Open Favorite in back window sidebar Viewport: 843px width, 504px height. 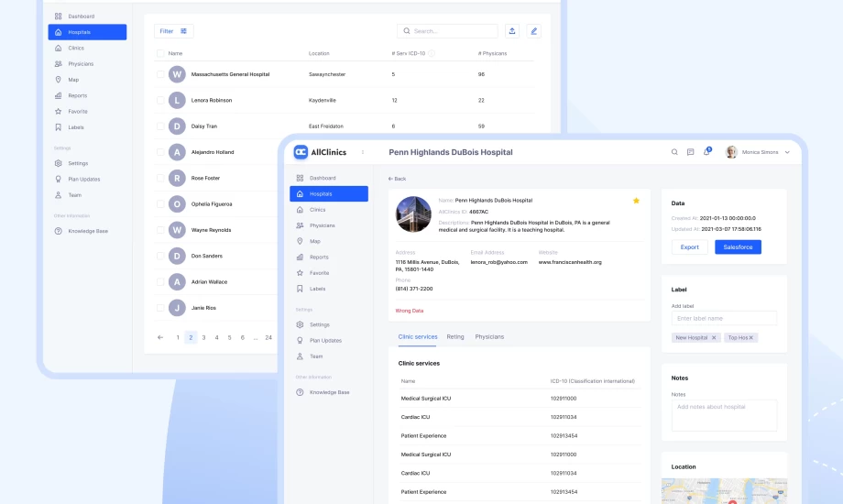[x=87, y=112]
